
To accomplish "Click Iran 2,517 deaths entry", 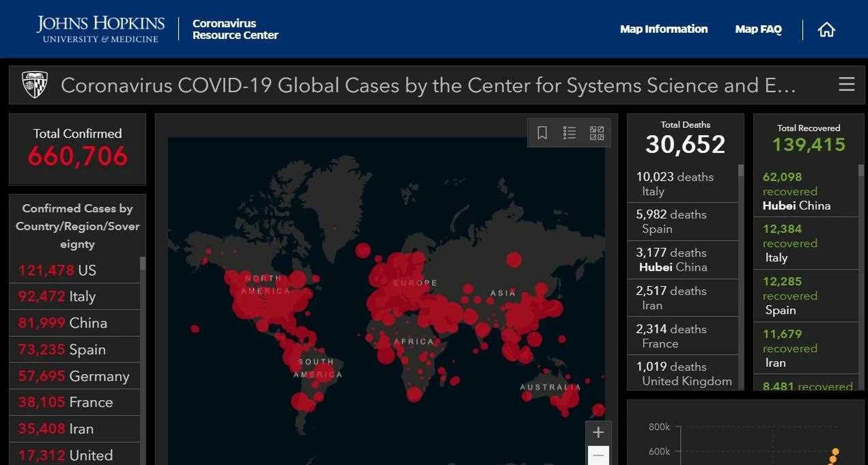I will point(683,298).
